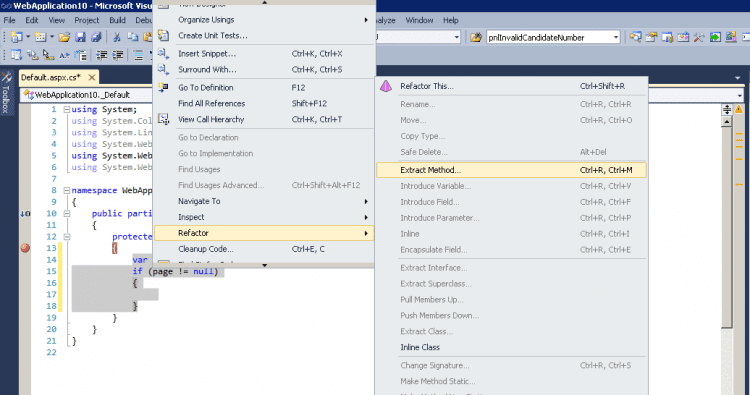Click the Refactor This pyramid icon
This screenshot has width=750, height=395.
pyautogui.click(x=386, y=86)
